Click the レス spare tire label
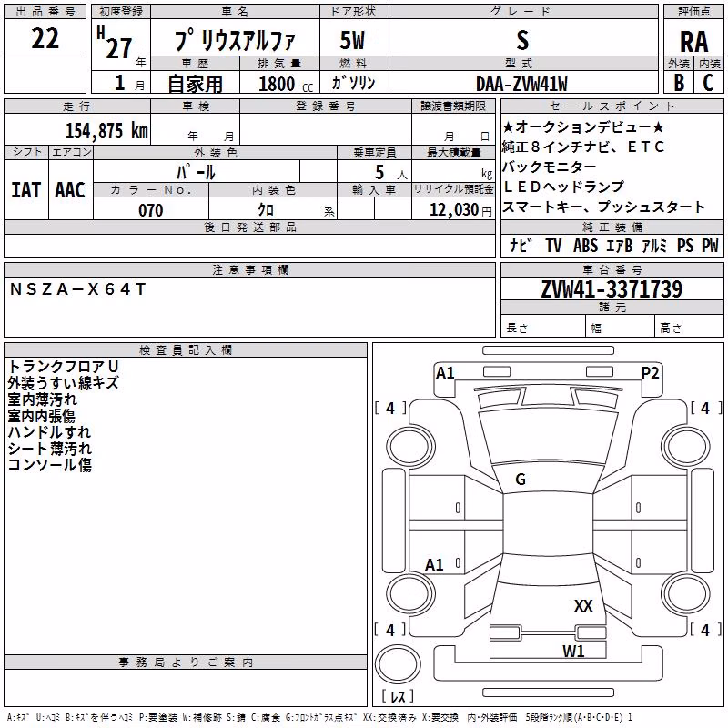Screen dimensions: 728x728 398,695
